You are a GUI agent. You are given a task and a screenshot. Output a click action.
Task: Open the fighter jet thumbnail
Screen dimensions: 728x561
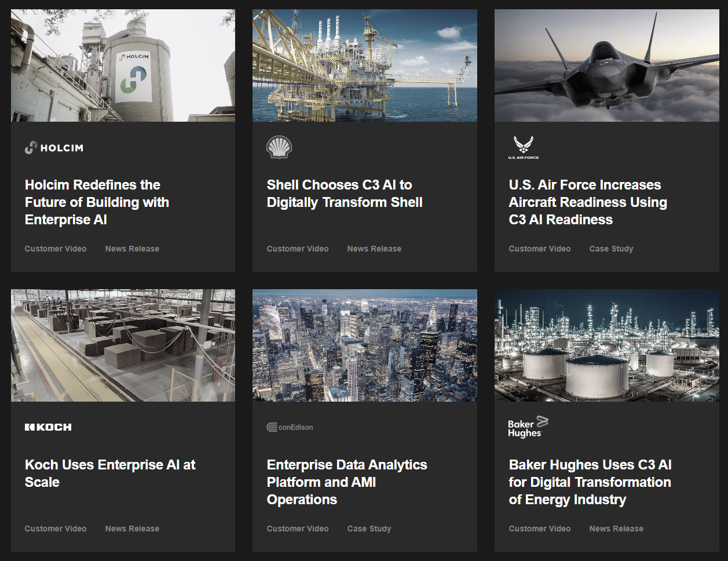[607, 65]
